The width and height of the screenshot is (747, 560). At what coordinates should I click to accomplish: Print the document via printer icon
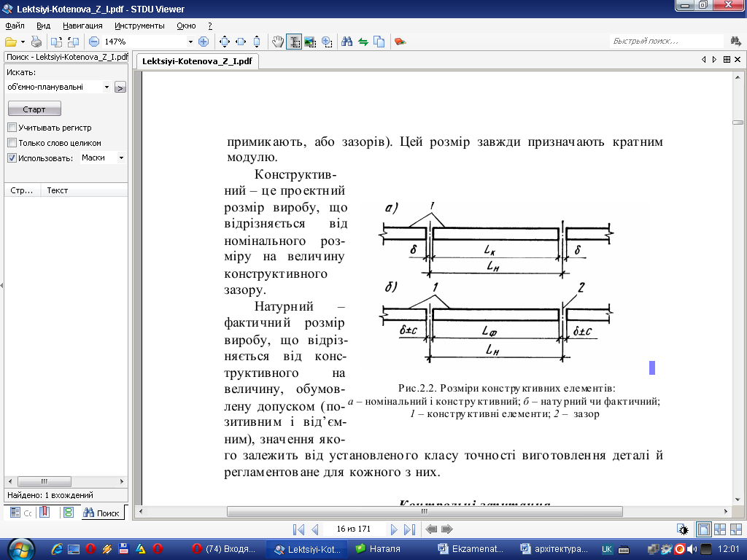pos(36,42)
